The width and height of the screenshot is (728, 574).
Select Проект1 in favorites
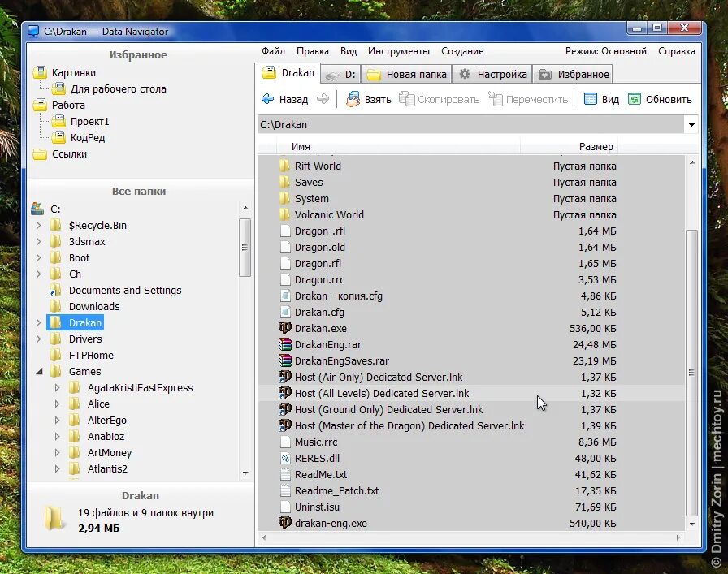pos(89,121)
